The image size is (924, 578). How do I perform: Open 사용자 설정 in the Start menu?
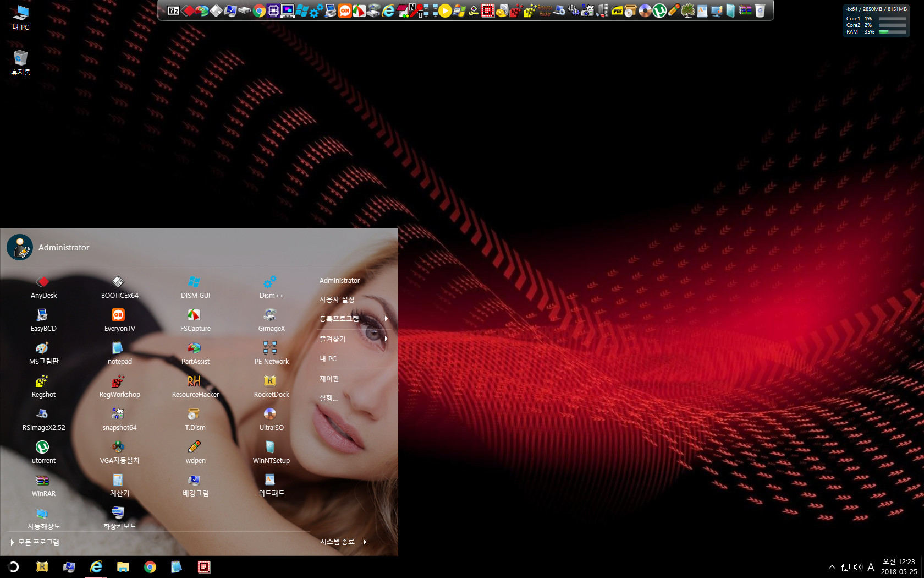[x=337, y=299]
